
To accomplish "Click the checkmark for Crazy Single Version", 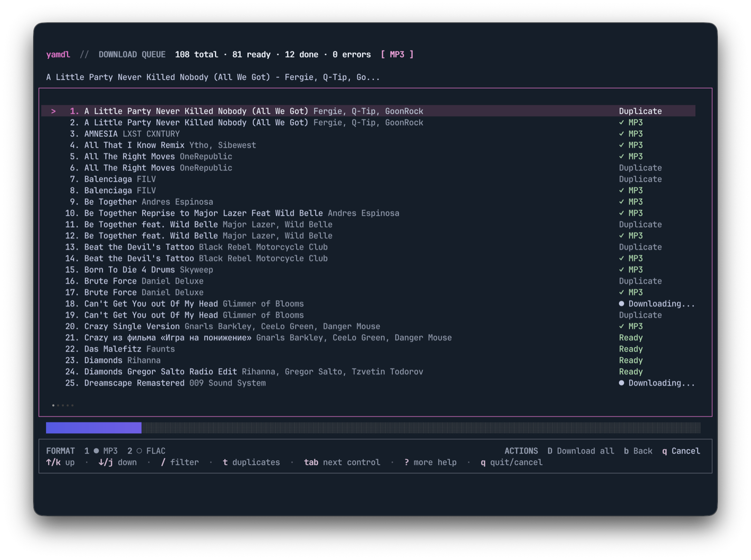I will click(621, 326).
